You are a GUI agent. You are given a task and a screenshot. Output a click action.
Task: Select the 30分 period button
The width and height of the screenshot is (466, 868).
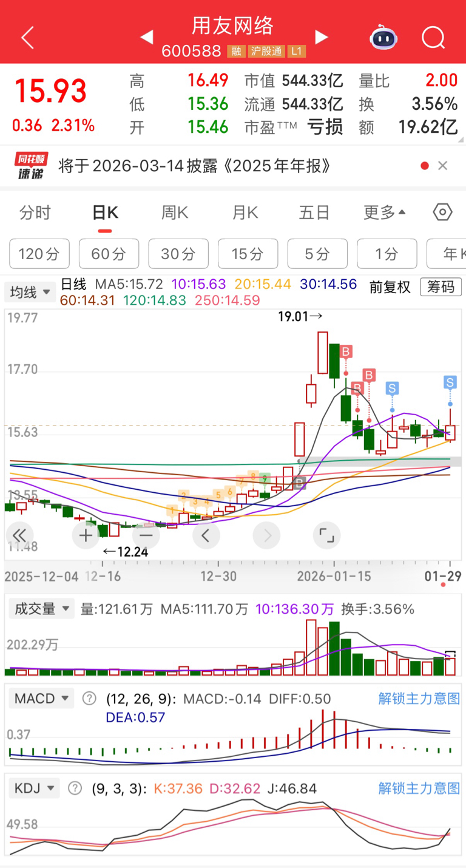point(178,254)
